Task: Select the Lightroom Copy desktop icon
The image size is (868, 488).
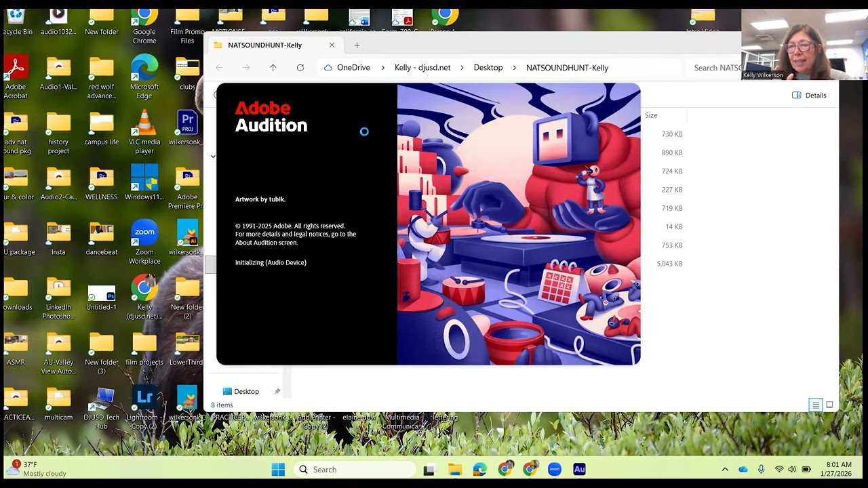Action: [x=144, y=408]
